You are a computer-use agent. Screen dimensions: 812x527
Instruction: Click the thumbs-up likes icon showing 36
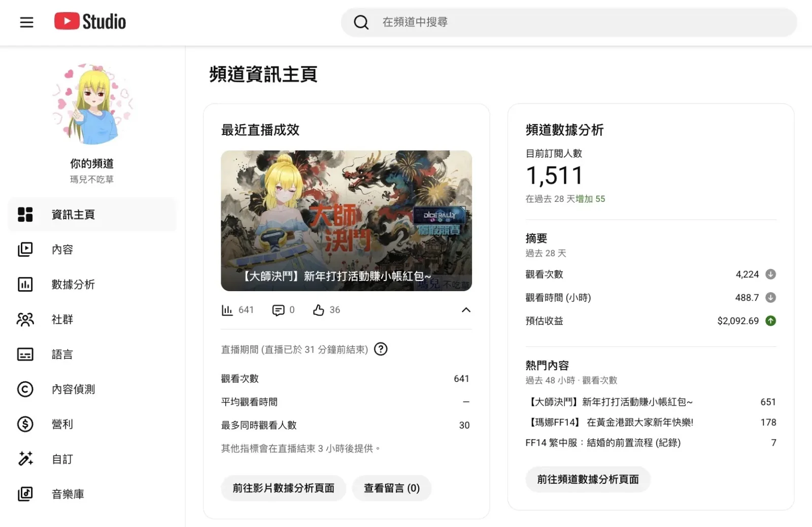tap(319, 310)
